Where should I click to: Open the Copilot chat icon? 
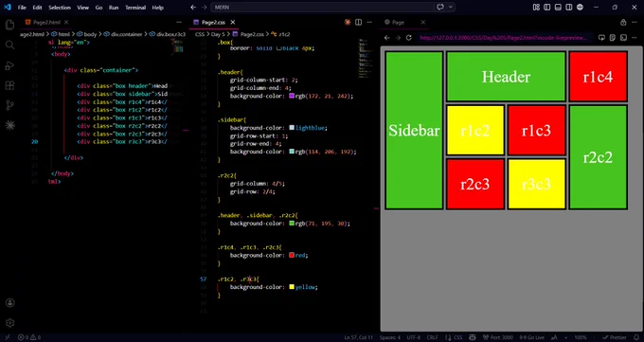tap(440, 8)
